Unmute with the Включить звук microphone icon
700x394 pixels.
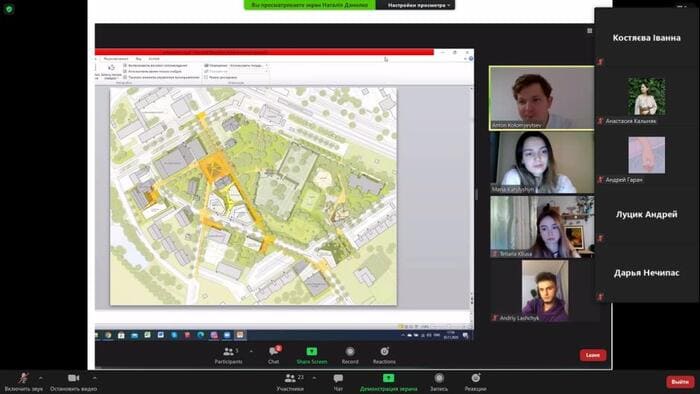[x=24, y=378]
